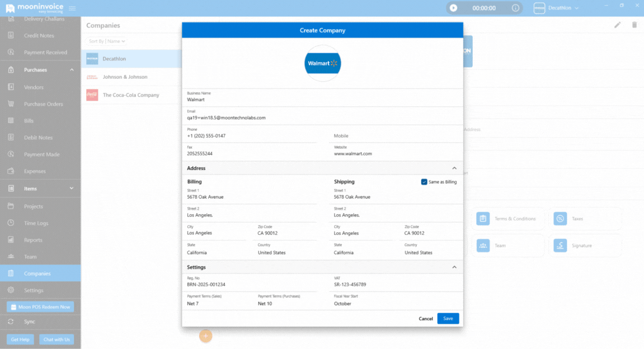Click the Business Name field with Walmart
Screen dimensions: 644x349
(322, 97)
